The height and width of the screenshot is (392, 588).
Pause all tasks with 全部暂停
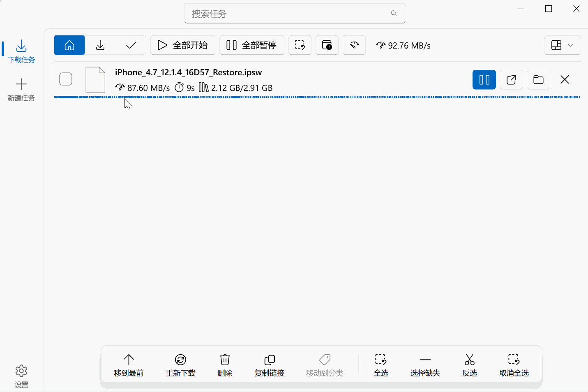coord(252,45)
